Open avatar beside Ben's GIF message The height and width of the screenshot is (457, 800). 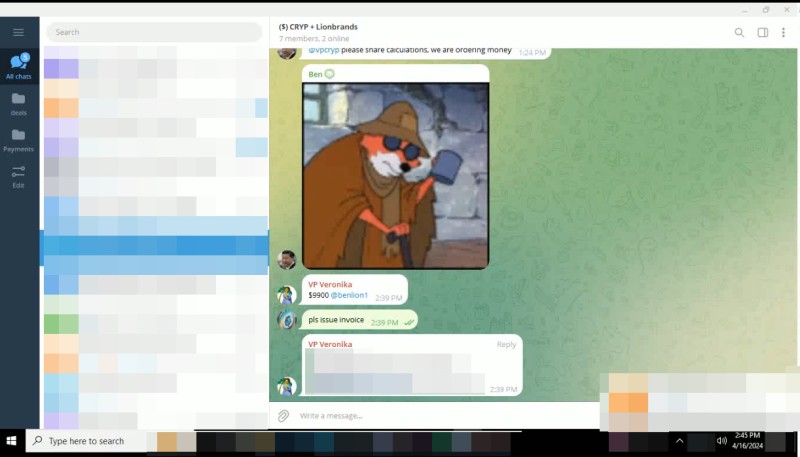287,260
